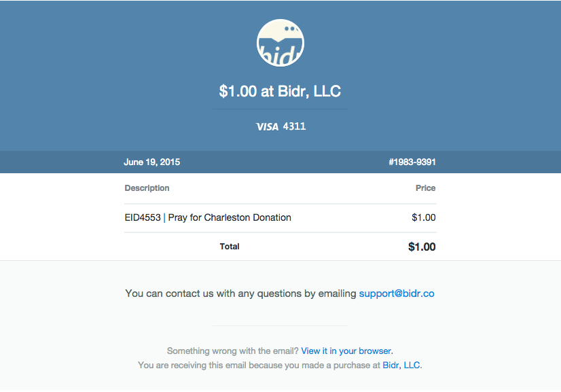Click the June 19, 2015 date
Image resolution: width=561 pixels, height=392 pixels.
click(x=151, y=162)
